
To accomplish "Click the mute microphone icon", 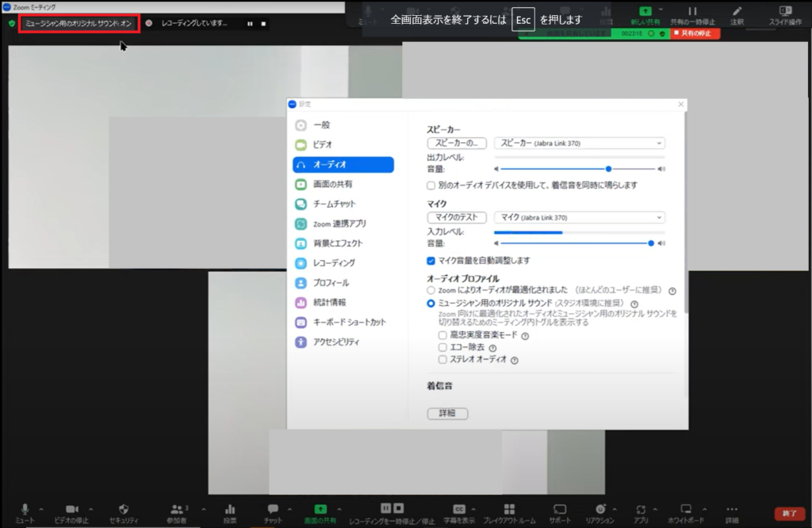I will (25, 509).
